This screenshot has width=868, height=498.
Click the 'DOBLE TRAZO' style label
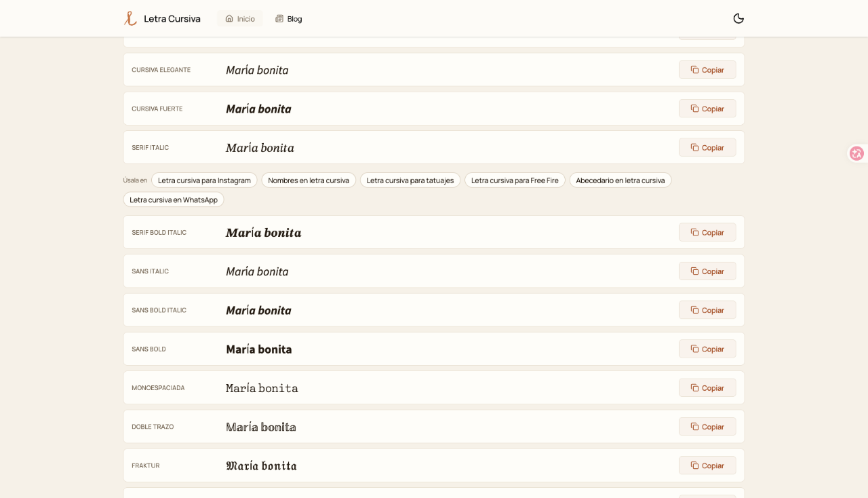pos(153,427)
